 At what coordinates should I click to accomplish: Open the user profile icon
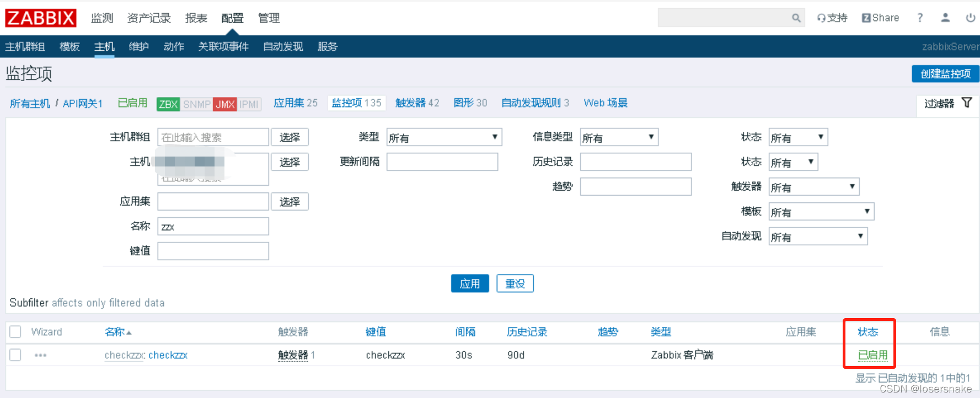click(945, 18)
